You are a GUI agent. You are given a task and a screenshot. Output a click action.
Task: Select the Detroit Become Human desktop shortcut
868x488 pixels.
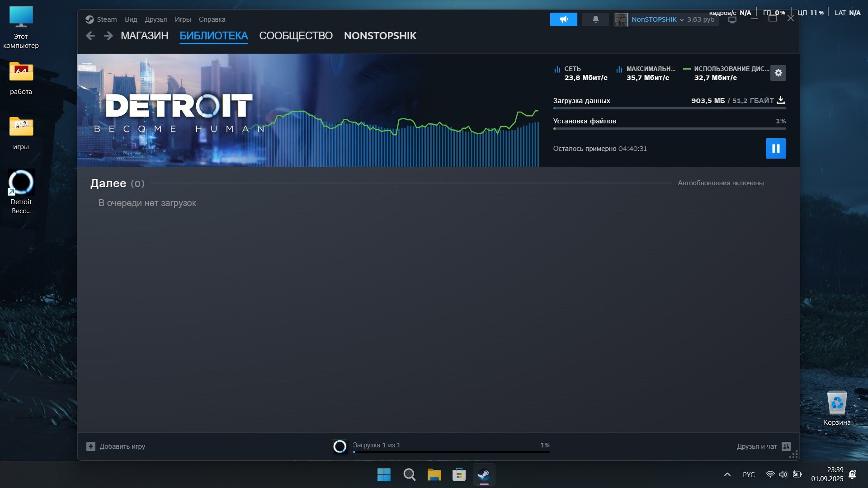[21, 192]
